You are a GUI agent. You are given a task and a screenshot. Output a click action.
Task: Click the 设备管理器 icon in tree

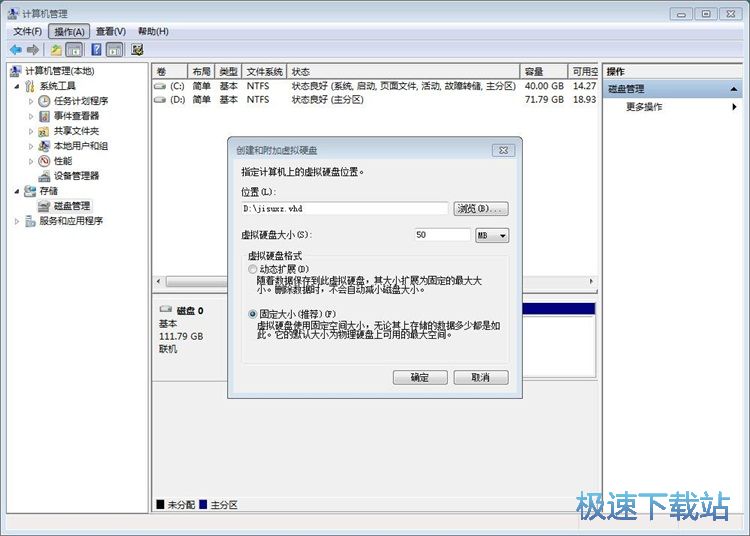coord(44,176)
